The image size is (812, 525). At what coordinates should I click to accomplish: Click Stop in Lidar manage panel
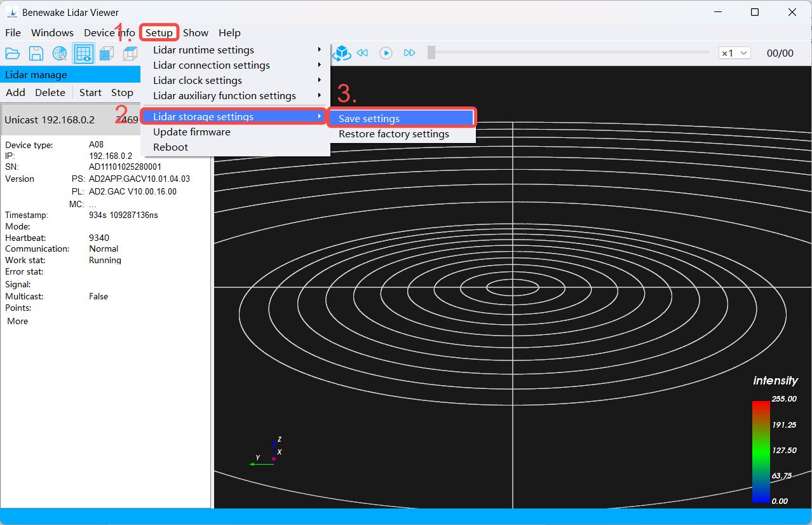[122, 92]
